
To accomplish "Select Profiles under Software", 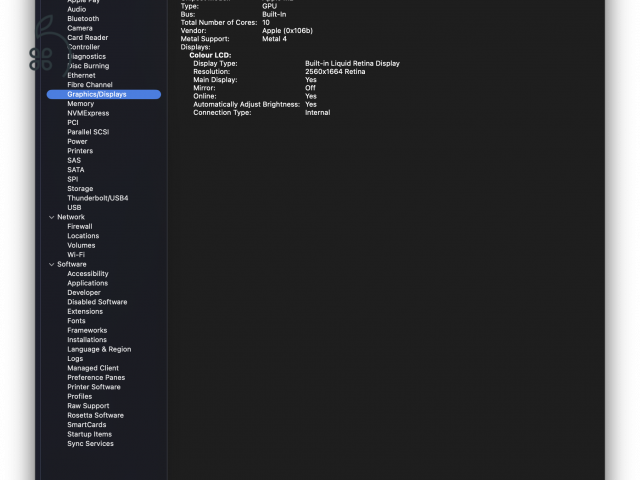I will [80, 396].
